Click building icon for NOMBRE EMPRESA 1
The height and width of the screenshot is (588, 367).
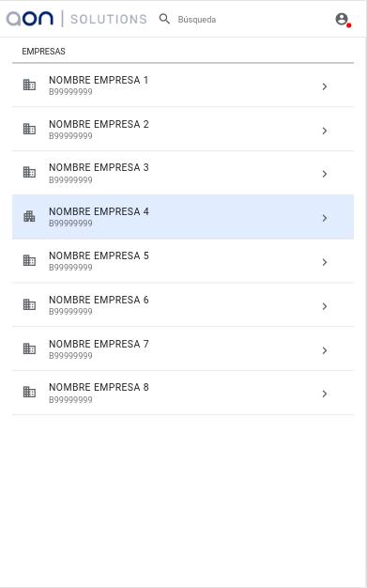[29, 85]
